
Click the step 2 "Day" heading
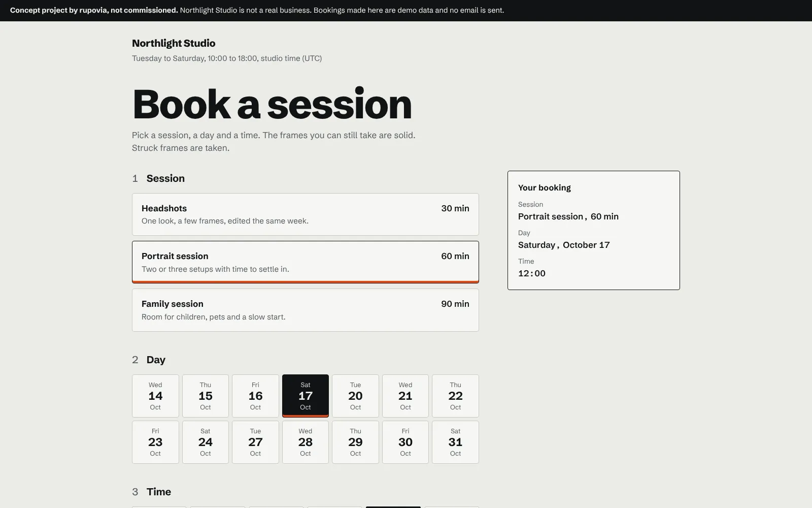click(x=156, y=360)
